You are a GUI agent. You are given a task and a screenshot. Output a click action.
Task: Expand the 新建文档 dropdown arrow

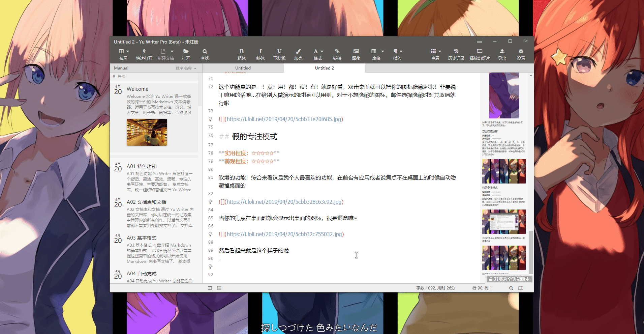(172, 51)
